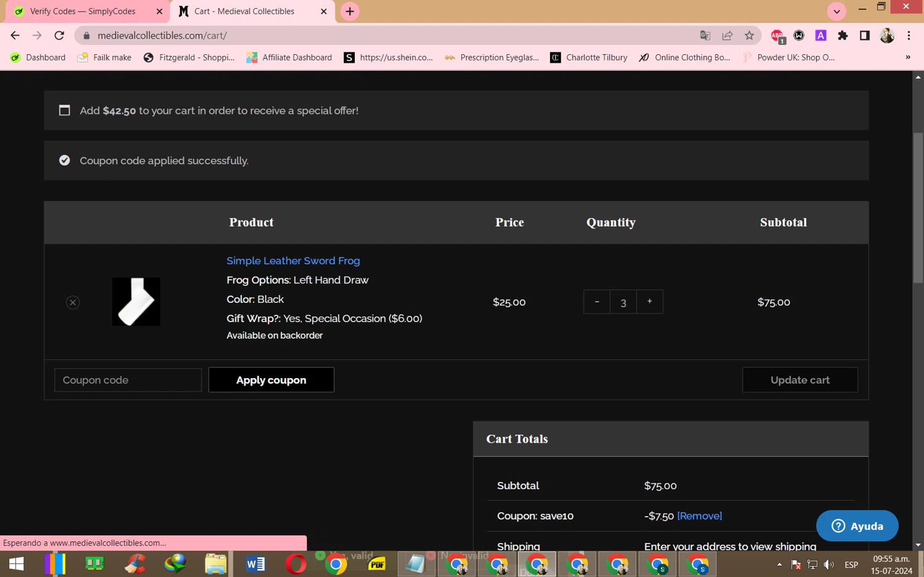Screen dimensions: 924x577
Task: Open the Affiliate Dashboard bookmark
Action: pos(289,57)
